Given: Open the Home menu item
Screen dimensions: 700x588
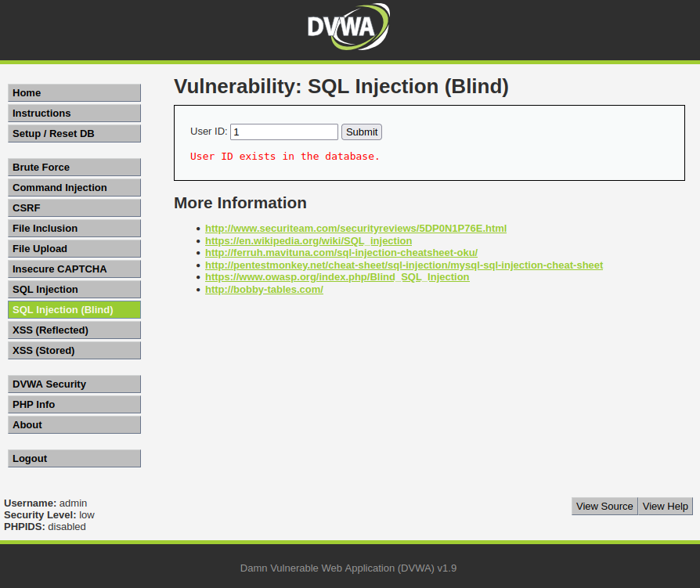Looking at the screenshot, I should [x=74, y=93].
